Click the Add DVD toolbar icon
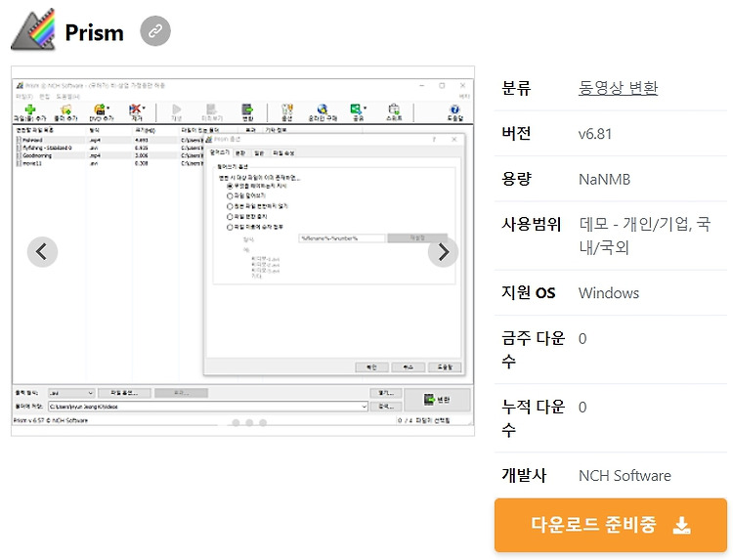 click(100, 109)
